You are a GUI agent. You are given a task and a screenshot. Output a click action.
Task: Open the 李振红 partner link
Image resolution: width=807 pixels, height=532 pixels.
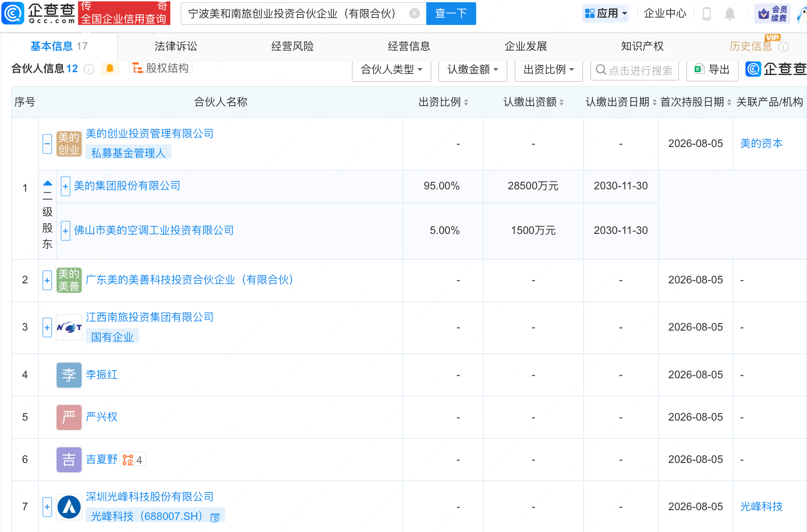[102, 375]
